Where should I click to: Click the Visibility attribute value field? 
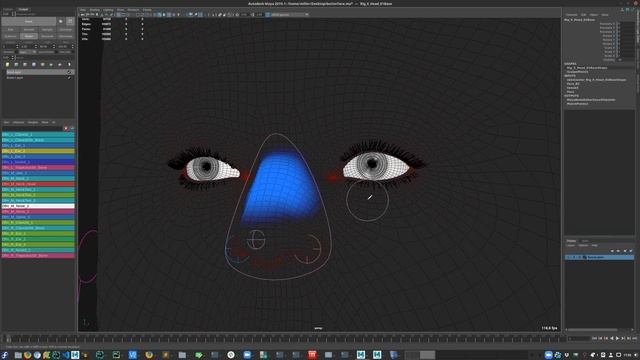pyautogui.click(x=625, y=60)
